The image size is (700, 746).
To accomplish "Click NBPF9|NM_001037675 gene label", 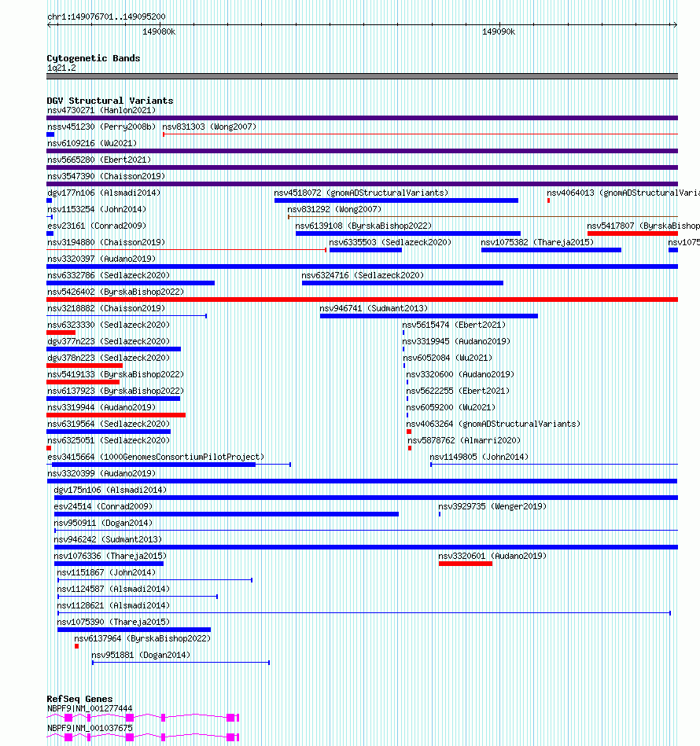I will [90, 729].
